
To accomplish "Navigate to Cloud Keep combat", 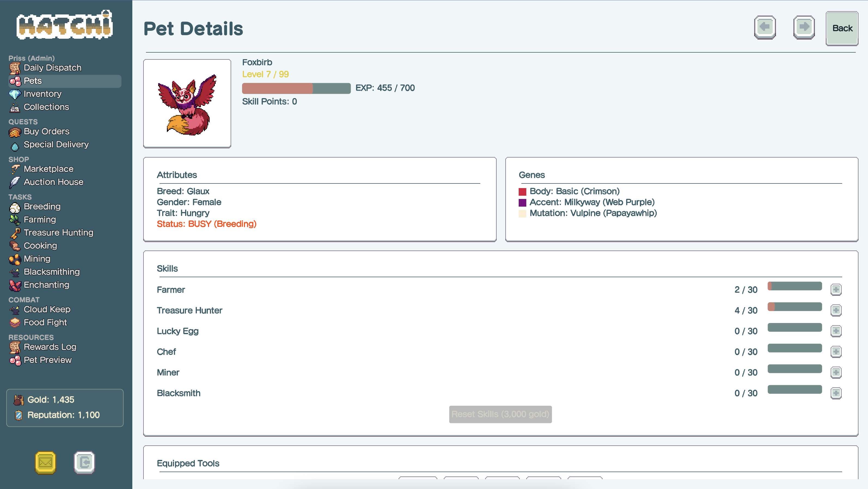I will pos(47,309).
